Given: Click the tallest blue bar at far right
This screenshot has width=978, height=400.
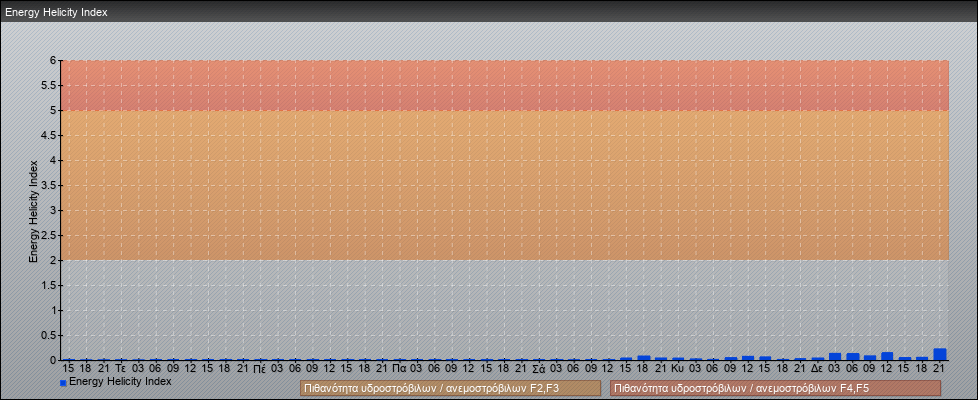Looking at the screenshot, I should pyautogui.click(x=939, y=354).
